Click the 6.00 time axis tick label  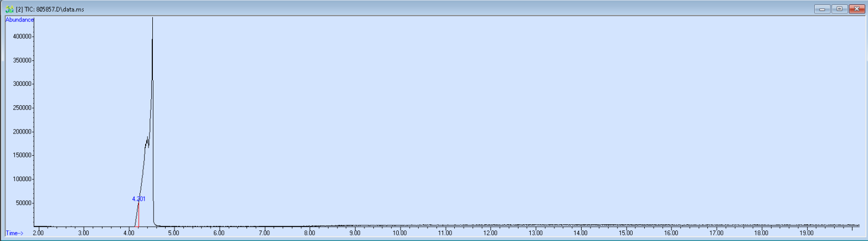point(219,233)
